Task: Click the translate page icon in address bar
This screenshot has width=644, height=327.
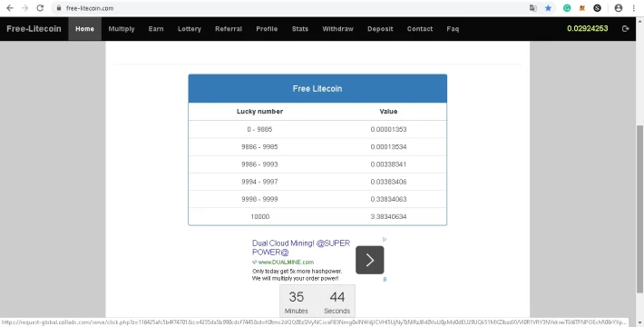Action: tap(533, 8)
